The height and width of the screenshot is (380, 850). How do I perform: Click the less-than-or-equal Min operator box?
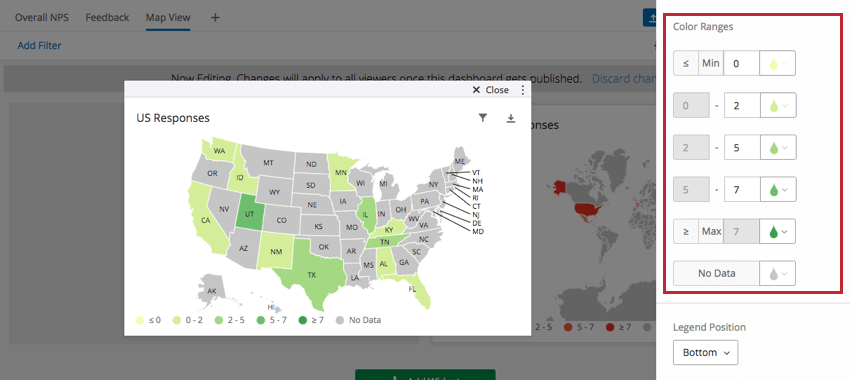(686, 63)
